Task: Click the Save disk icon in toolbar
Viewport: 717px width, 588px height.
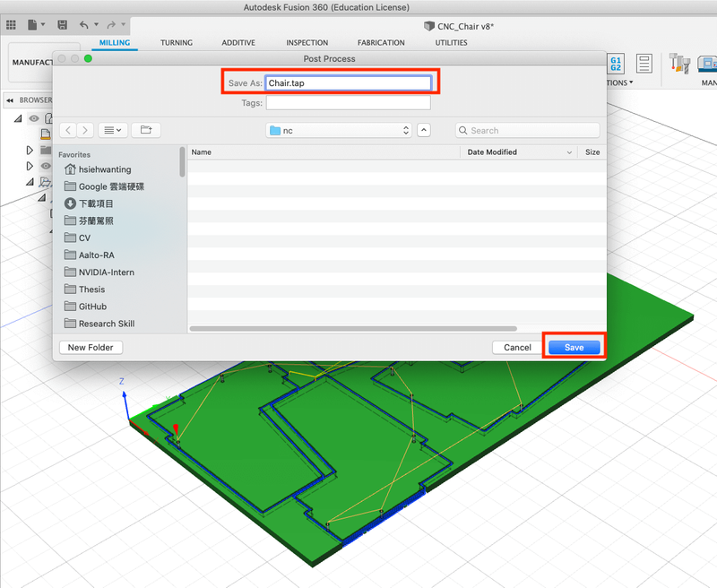Action: (62, 25)
